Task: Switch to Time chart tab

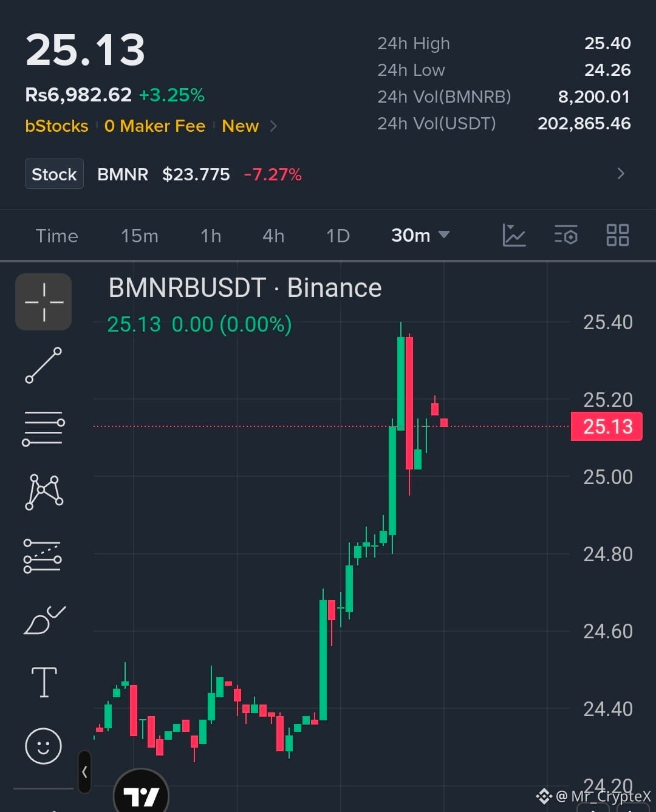Action: click(56, 236)
